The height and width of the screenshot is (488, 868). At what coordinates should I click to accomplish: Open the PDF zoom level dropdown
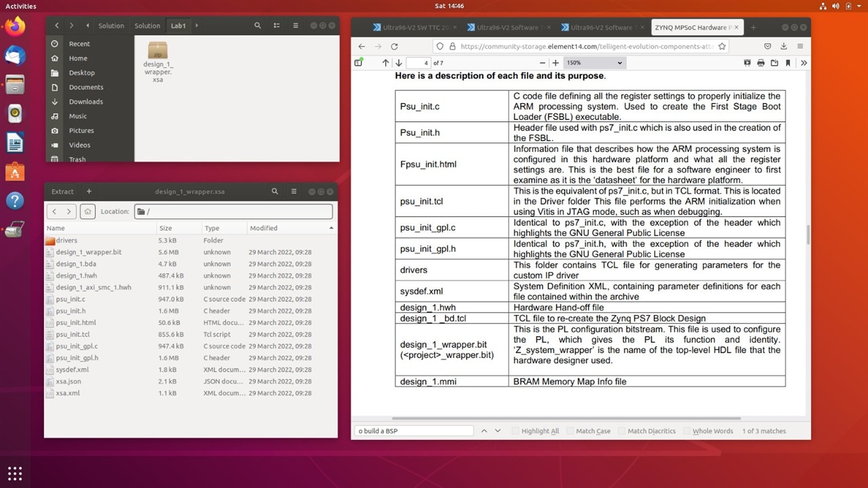point(594,62)
